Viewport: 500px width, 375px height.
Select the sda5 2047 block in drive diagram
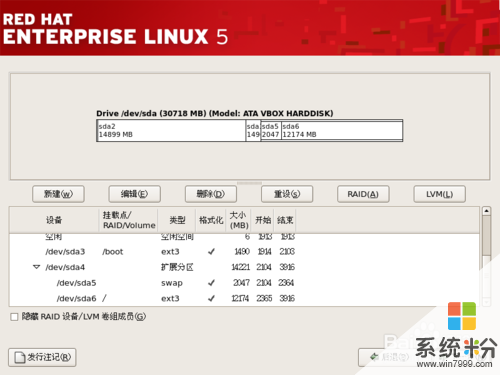271,130
